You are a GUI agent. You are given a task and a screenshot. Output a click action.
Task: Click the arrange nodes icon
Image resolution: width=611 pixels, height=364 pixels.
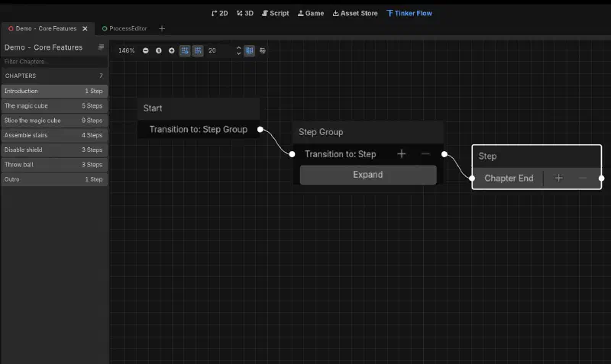click(263, 50)
